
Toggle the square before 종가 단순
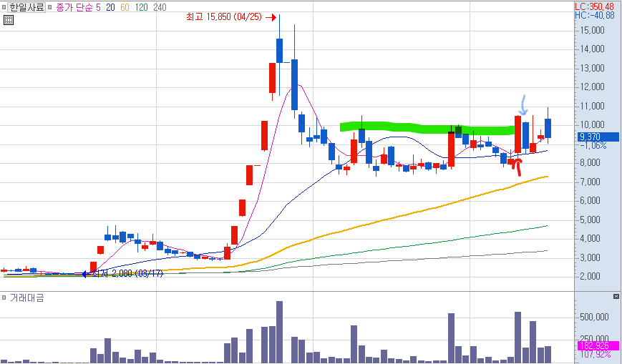(x=49, y=7)
